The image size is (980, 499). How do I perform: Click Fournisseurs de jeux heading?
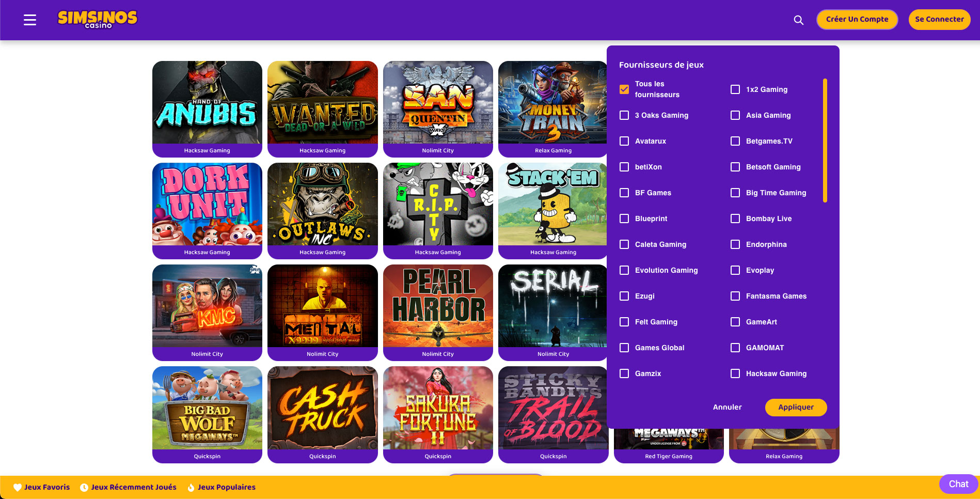tap(661, 65)
